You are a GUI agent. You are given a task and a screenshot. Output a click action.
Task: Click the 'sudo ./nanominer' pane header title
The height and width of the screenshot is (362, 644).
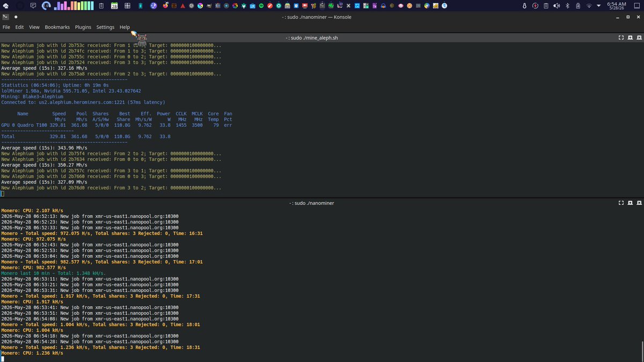(x=311, y=203)
